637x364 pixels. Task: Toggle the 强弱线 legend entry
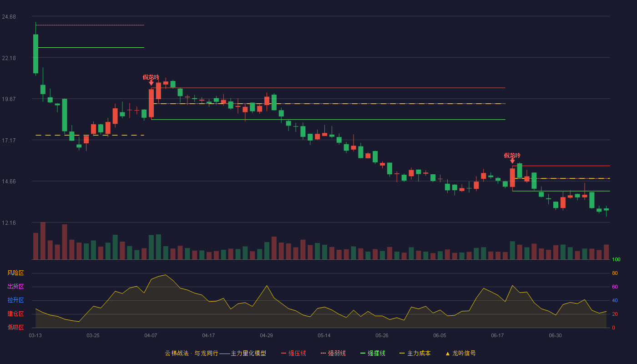tap(333, 353)
